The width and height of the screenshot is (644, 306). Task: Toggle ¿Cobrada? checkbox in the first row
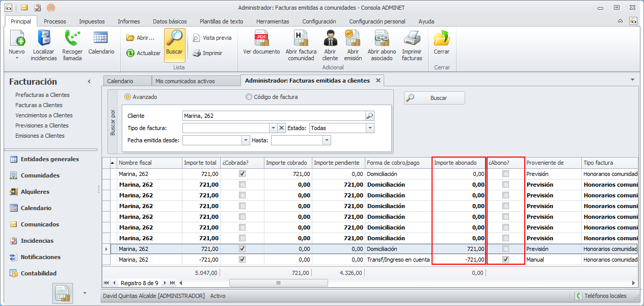pos(242,174)
